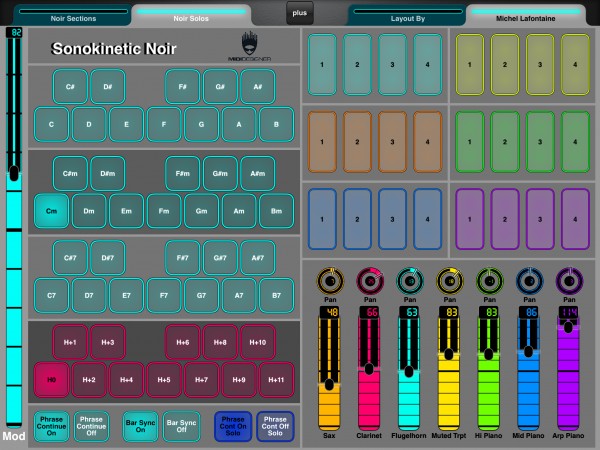
Task: Click the Muted Trpt volume fader
Action: click(x=449, y=374)
